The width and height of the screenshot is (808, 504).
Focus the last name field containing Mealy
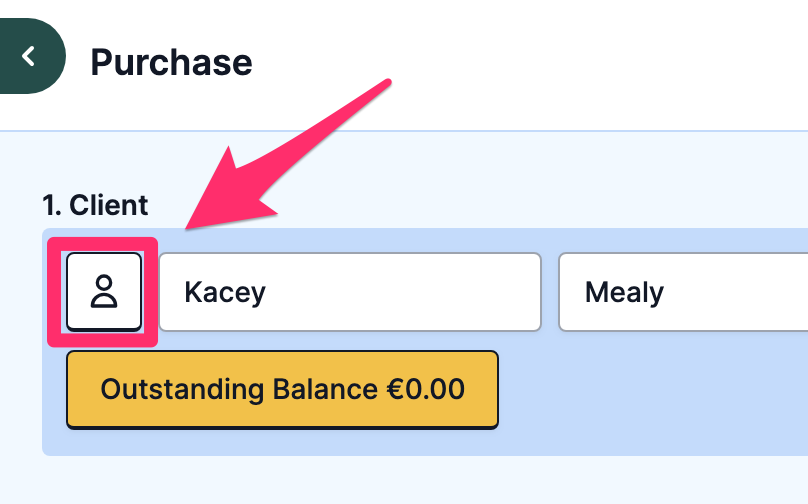pyautogui.click(x=683, y=292)
